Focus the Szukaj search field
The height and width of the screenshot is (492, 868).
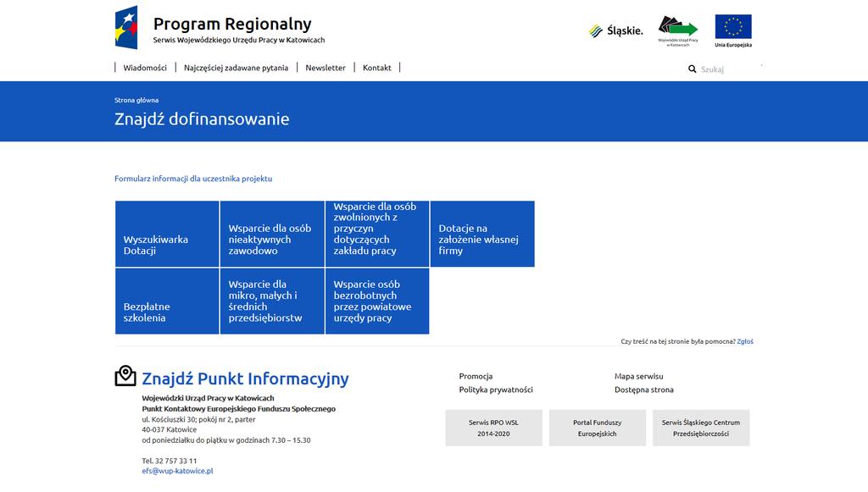[730, 69]
